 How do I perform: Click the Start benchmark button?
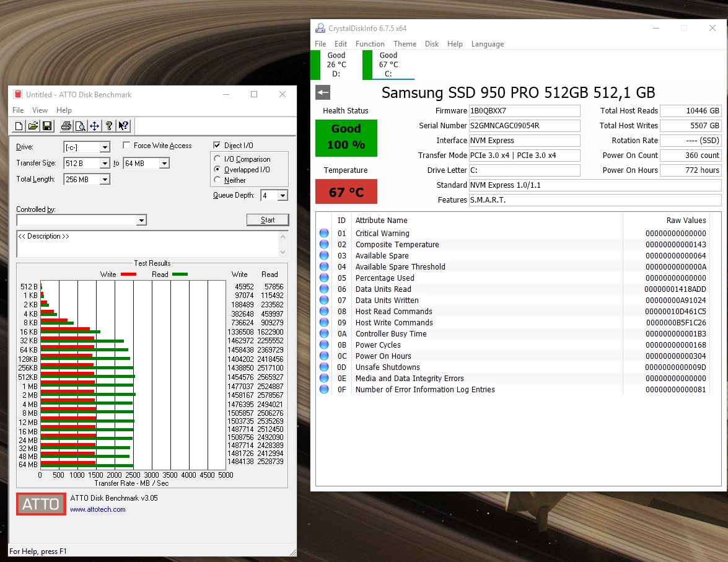(268, 220)
